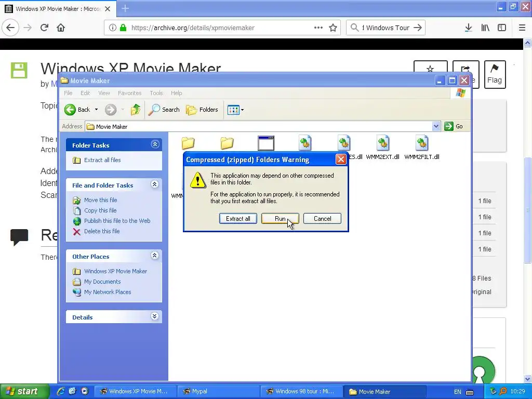Select WMM2FILT.dll file
Screen dimensions: 532x399
click(x=422, y=148)
